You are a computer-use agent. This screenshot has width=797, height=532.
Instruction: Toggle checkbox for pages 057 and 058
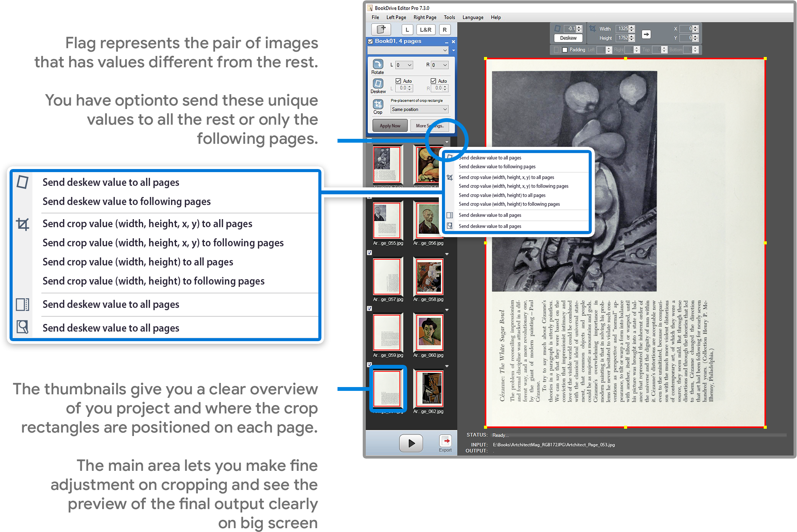coord(370,252)
